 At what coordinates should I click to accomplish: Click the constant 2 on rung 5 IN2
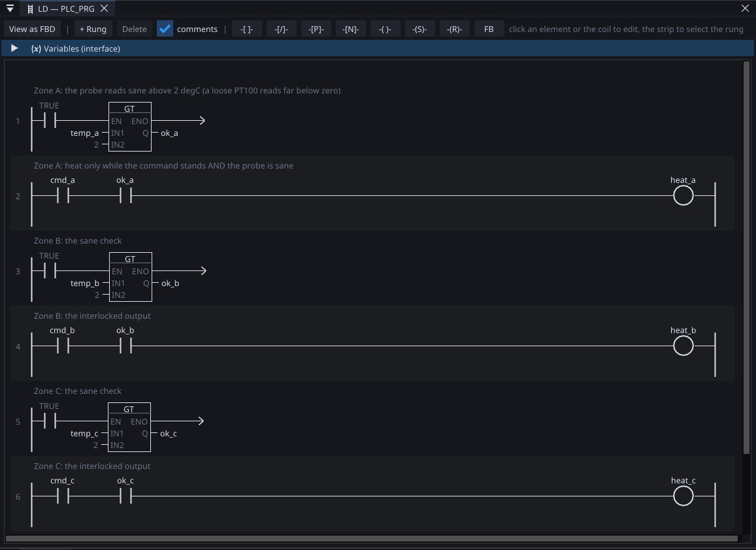coord(95,445)
